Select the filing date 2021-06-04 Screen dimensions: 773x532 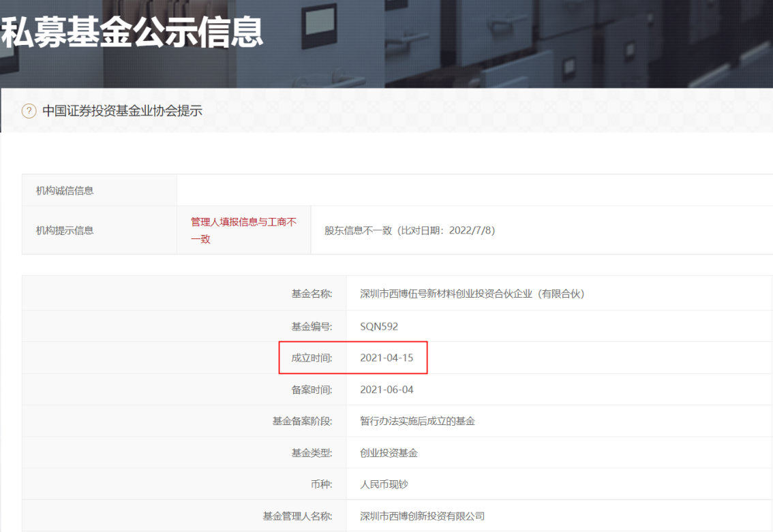(386, 389)
